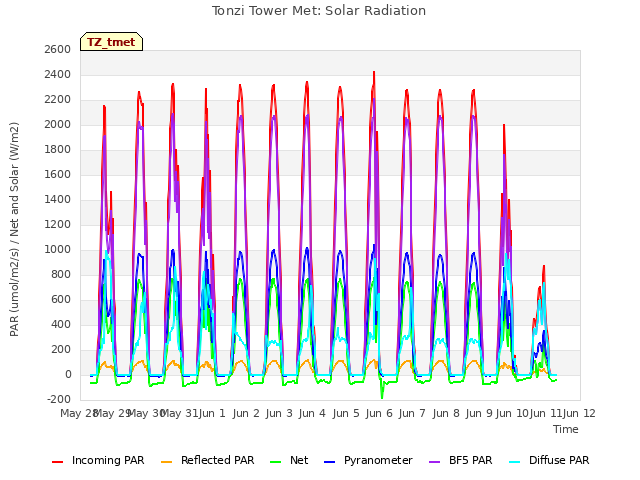Click the Jun 8 x-axis date label

[446, 413]
